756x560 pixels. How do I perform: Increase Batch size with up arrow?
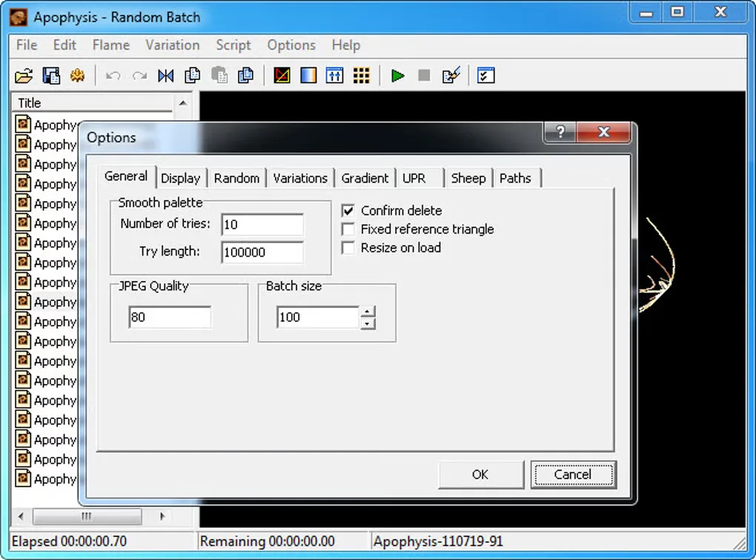(368, 312)
